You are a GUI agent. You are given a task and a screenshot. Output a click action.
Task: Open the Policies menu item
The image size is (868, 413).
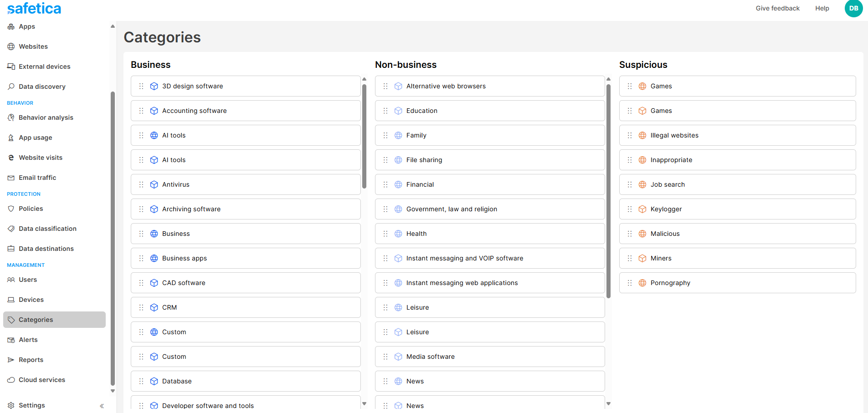(x=31, y=209)
